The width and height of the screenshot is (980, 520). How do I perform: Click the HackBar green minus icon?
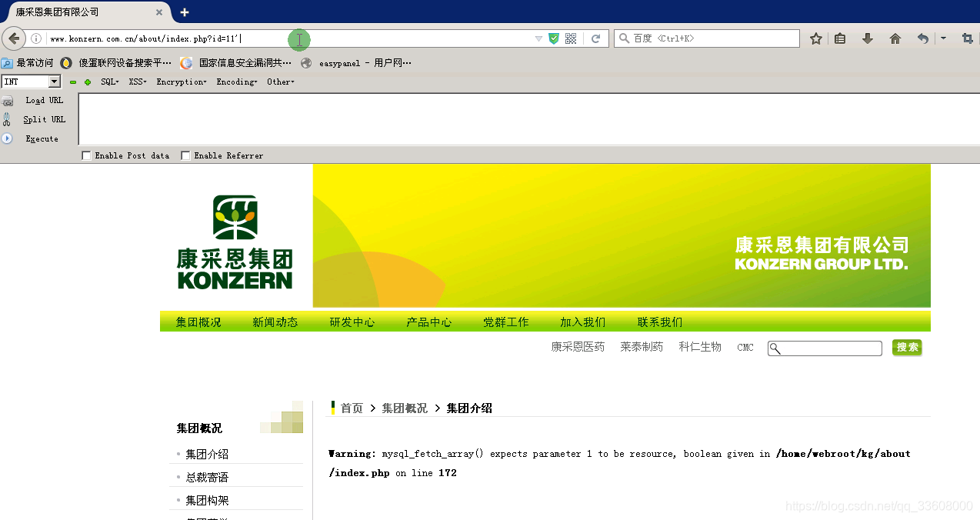[x=73, y=82]
